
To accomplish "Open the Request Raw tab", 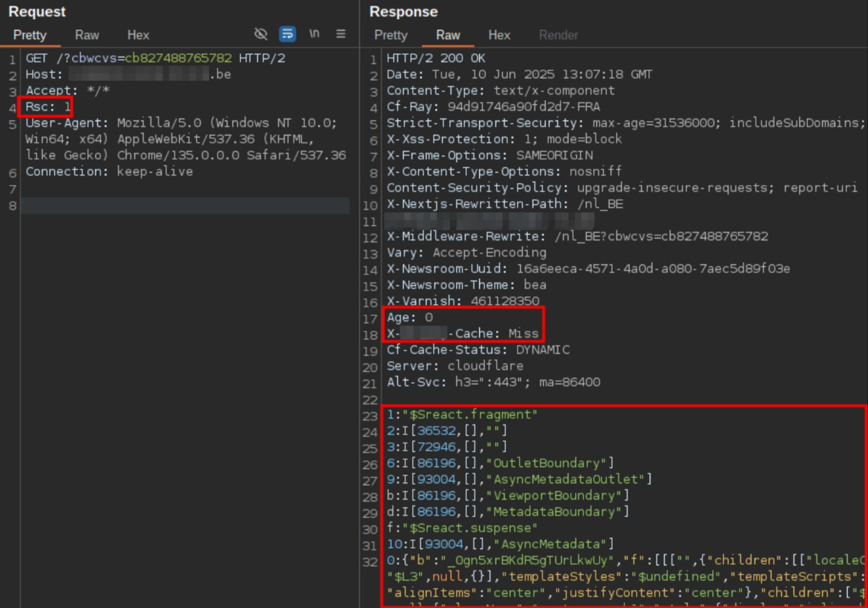I will 87,35.
